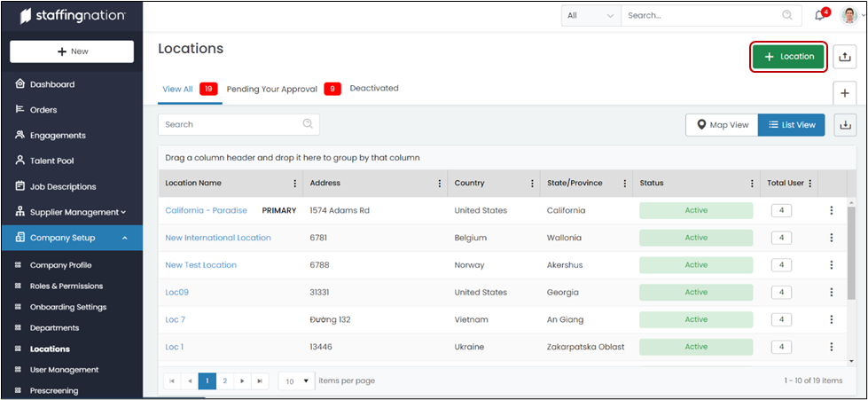Open the row actions for Loc 1
Image resolution: width=868 pixels, height=400 pixels.
click(831, 347)
